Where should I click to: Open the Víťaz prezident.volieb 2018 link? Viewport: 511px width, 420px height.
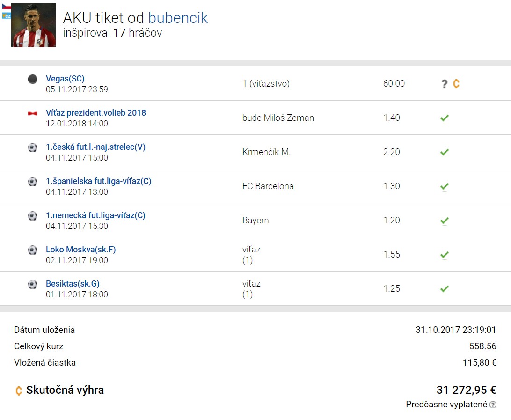[96, 113]
